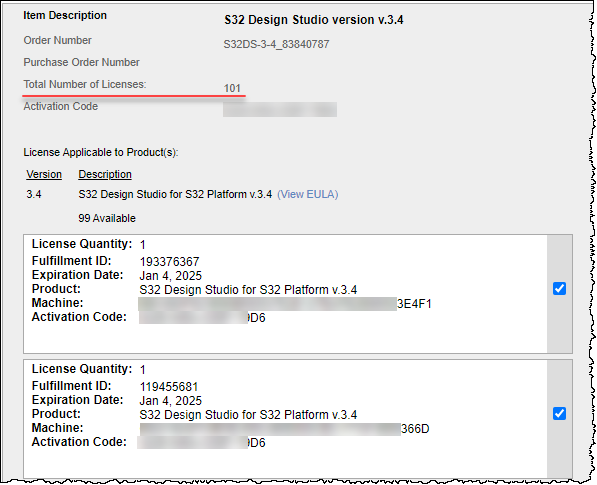The image size is (597, 485).
Task: Click the "Total Number of Licenses:" label
Action: pyautogui.click(x=85, y=84)
